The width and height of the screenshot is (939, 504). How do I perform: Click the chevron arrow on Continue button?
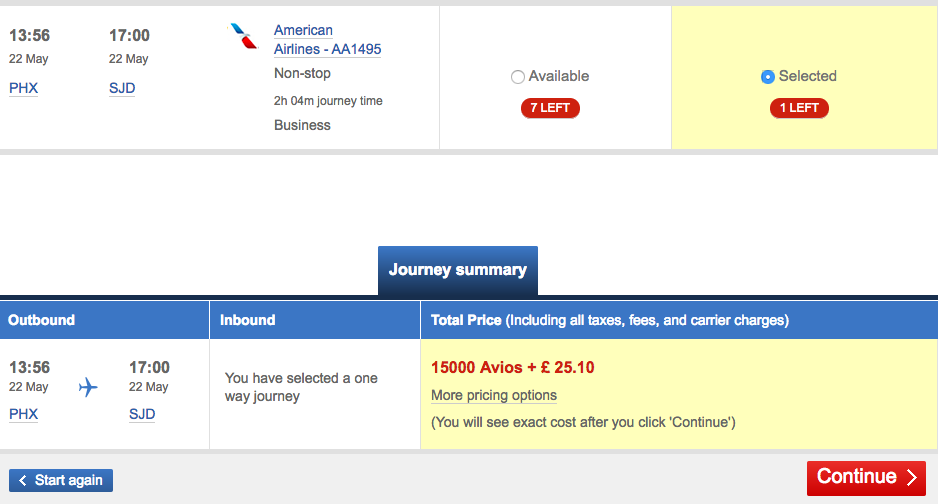tap(911, 477)
